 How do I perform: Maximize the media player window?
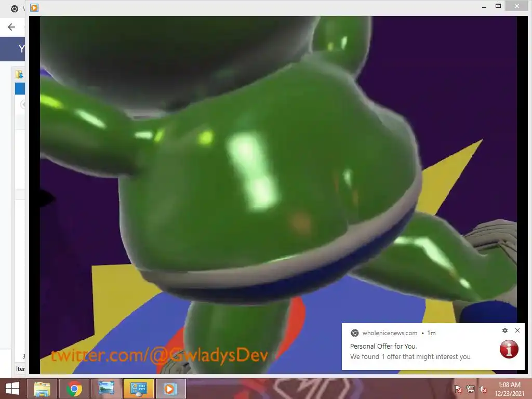point(498,6)
